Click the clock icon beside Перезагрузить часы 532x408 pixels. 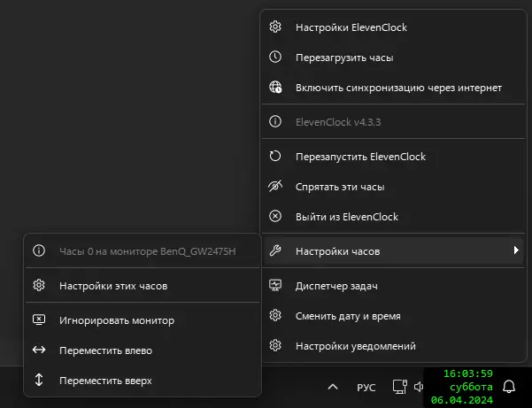(x=275, y=58)
